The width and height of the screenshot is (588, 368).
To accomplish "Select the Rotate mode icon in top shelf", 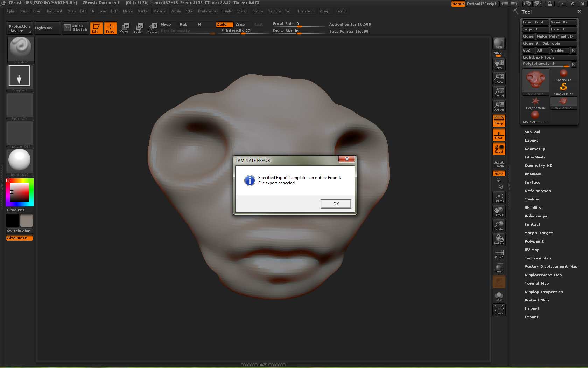I will tap(152, 28).
